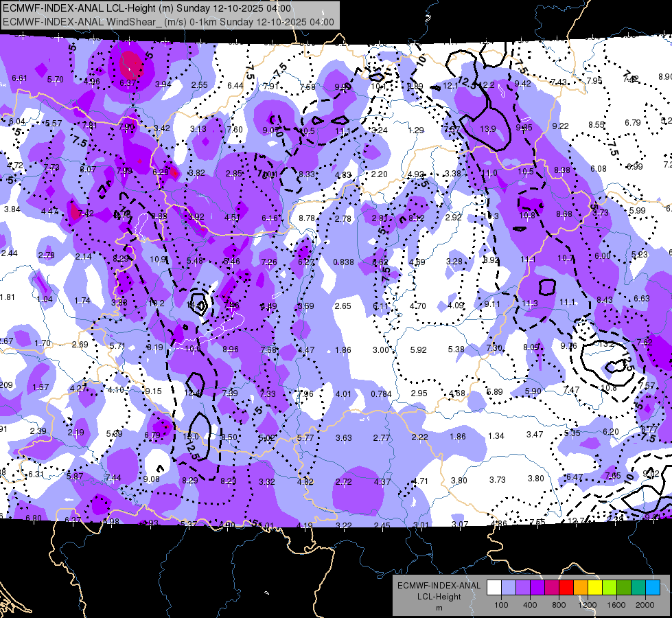The image size is (672, 618).
Task: Click the 7.44 wind shear value
Action: coord(113,478)
